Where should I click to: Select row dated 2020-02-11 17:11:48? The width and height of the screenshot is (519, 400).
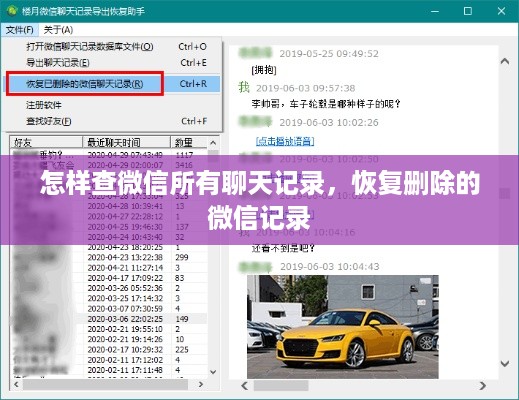109,370
